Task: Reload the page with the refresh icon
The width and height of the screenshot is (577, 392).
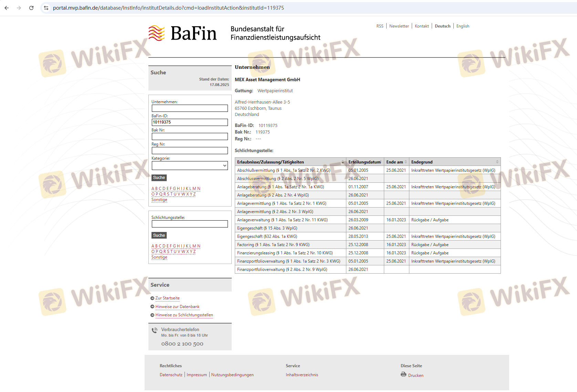Action: pos(31,8)
